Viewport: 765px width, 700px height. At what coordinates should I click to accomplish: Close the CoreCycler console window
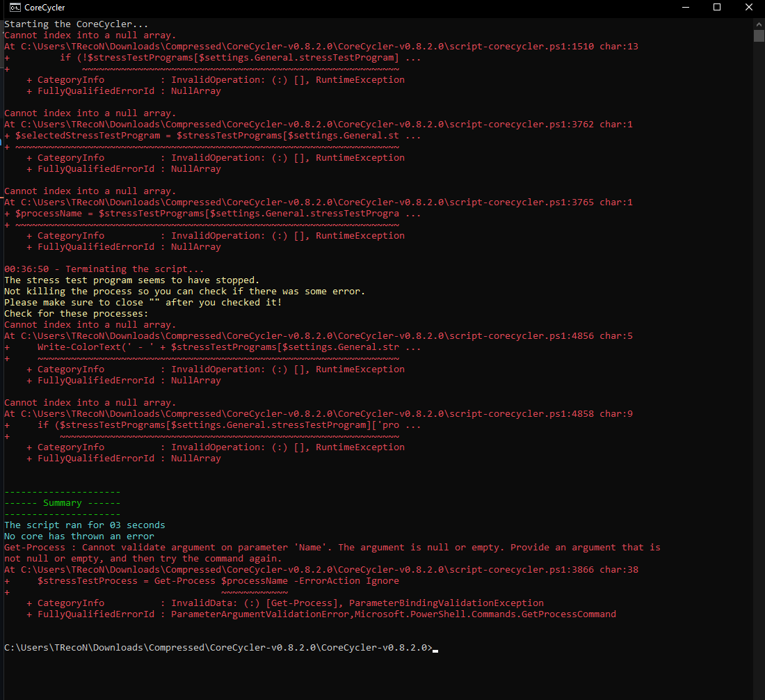(749, 8)
